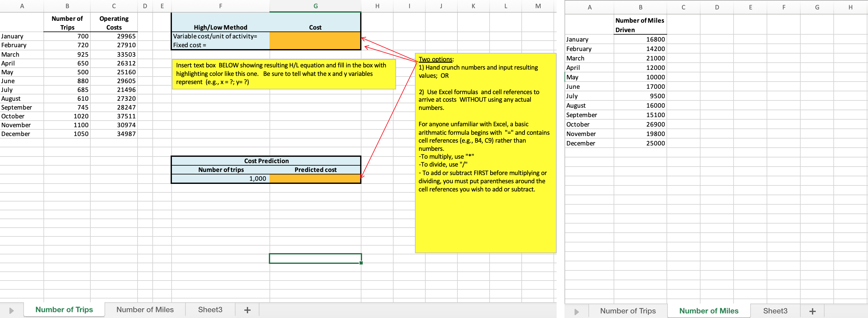
Task: Switch to Number of Trips tab in right workbook
Action: pyautogui.click(x=628, y=310)
